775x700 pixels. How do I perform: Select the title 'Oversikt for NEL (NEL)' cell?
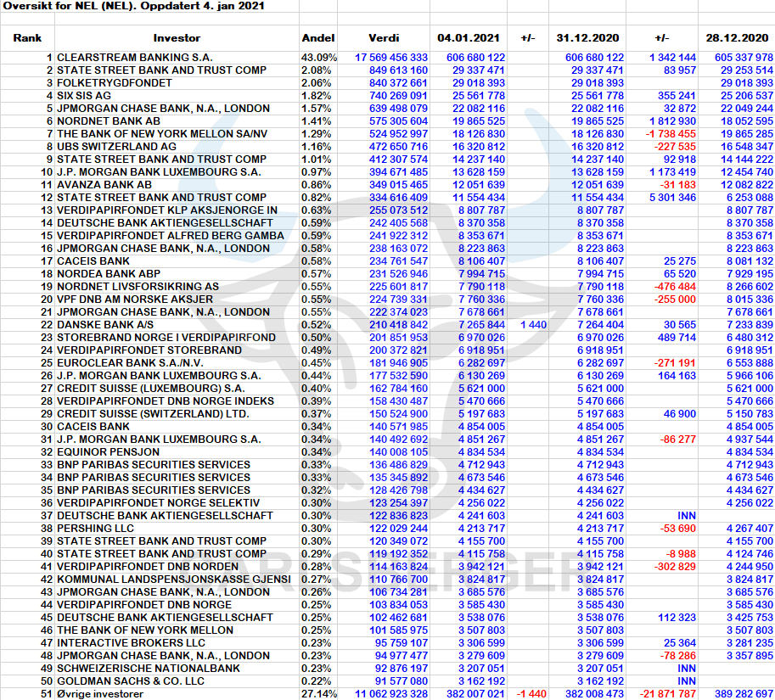[x=133, y=6]
